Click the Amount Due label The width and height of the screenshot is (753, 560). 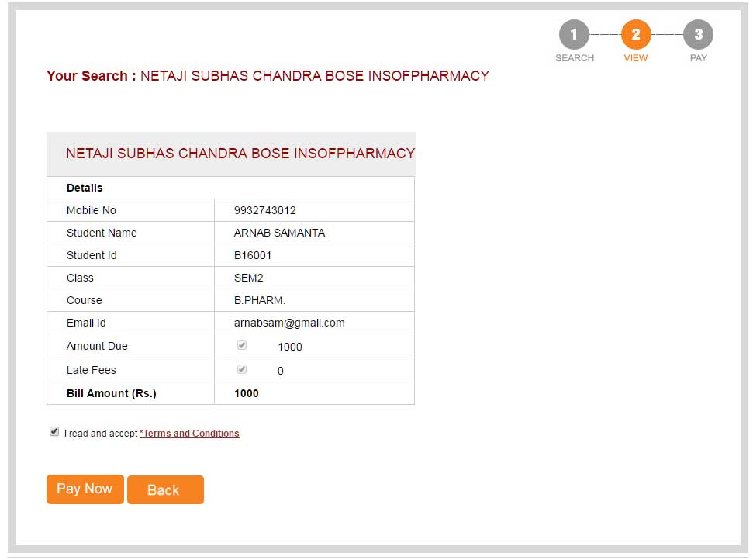97,346
